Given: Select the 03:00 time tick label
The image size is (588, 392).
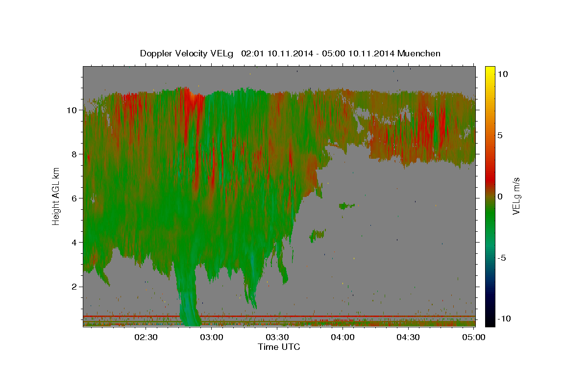Looking at the screenshot, I should click(x=212, y=337).
